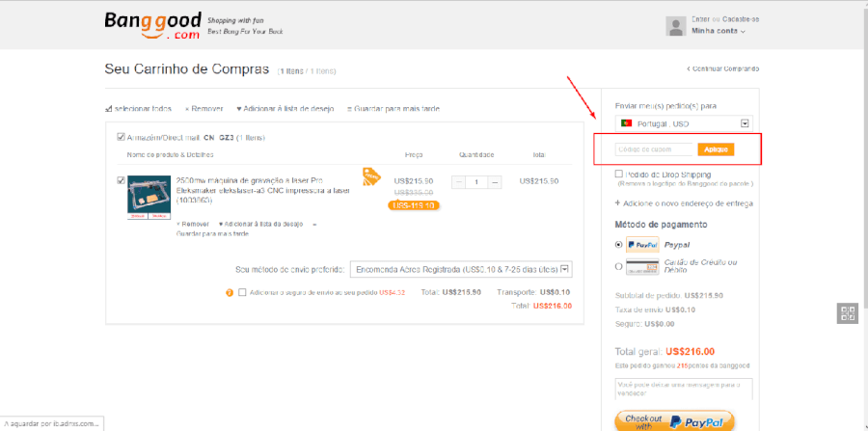868x431 pixels.
Task: Click the US$-119.10 discount badge
Action: coord(414,205)
